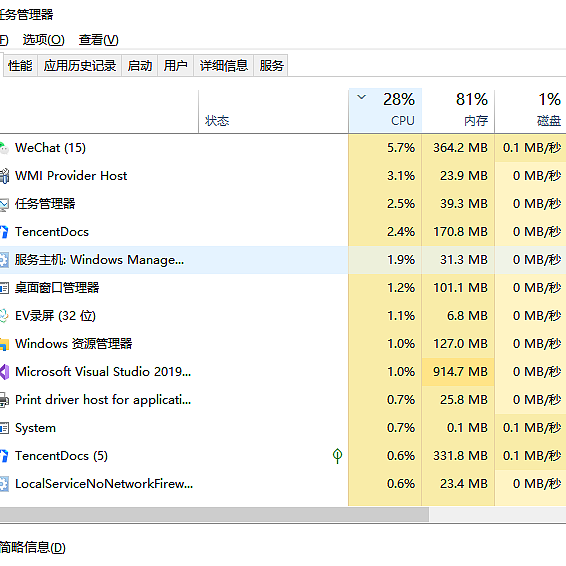566x566 pixels.
Task: Click the WMI Provider Host icon
Action: pyautogui.click(x=4, y=176)
